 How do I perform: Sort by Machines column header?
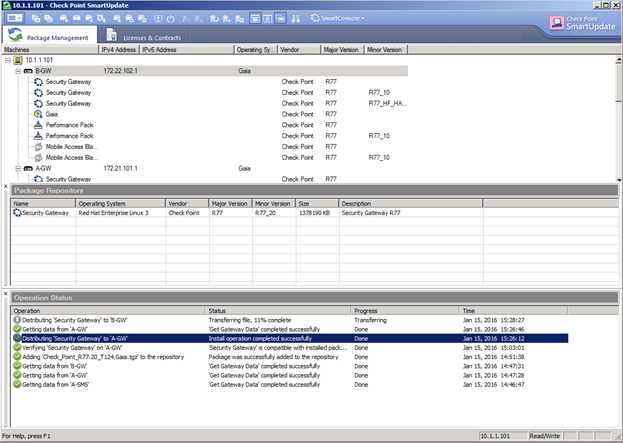(49, 50)
